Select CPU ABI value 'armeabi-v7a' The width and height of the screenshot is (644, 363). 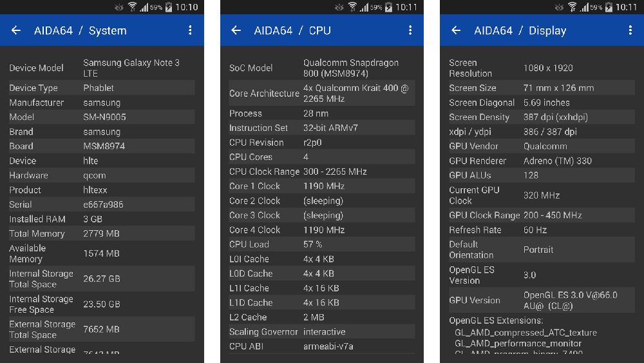point(328,346)
